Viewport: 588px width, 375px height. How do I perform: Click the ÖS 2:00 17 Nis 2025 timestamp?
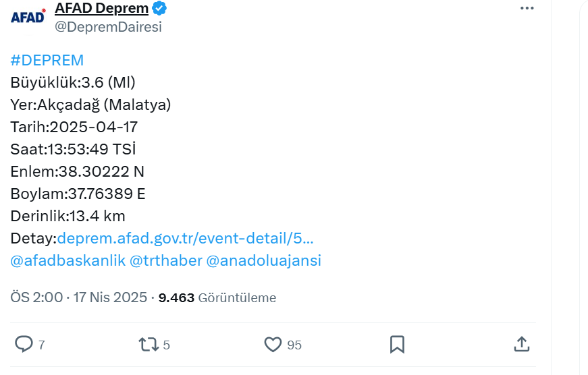click(79, 297)
